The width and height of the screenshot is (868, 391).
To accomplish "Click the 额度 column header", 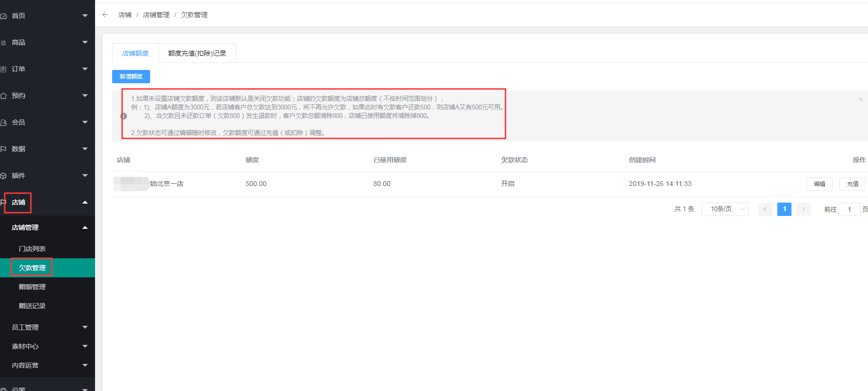I will [252, 160].
